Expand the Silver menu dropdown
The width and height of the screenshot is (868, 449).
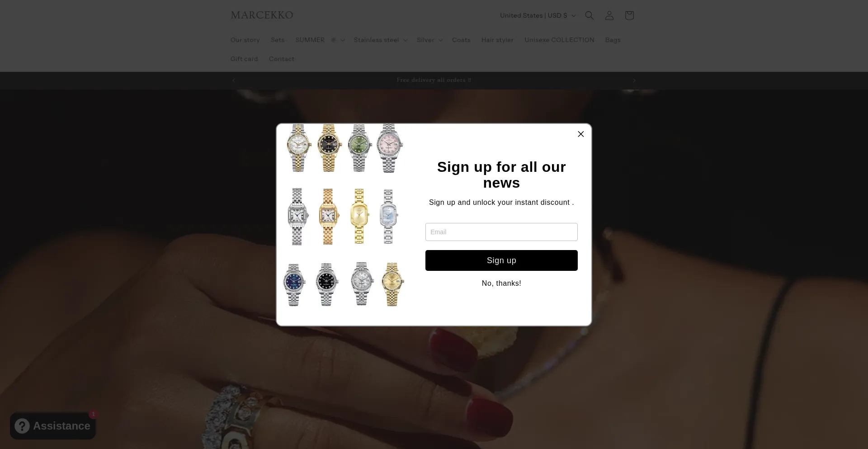point(429,40)
